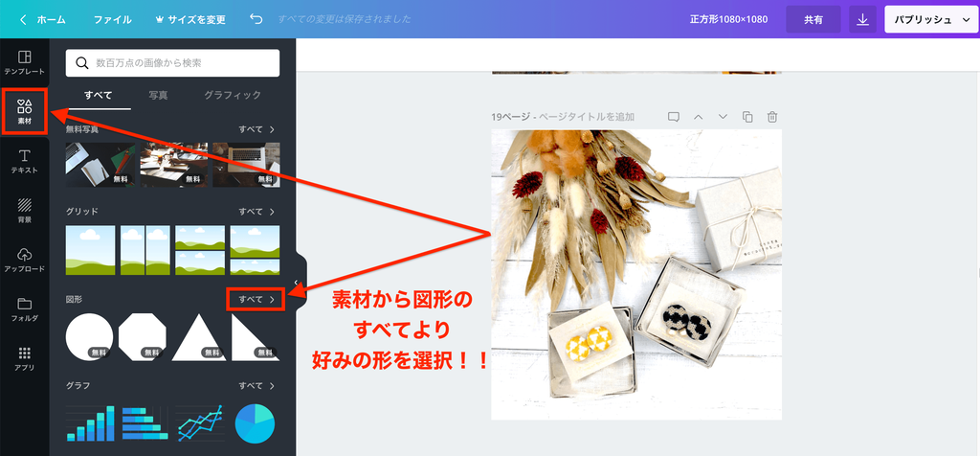The height and width of the screenshot is (456, 980).
Task: Expand すべて for 図形
Action: 256,300
